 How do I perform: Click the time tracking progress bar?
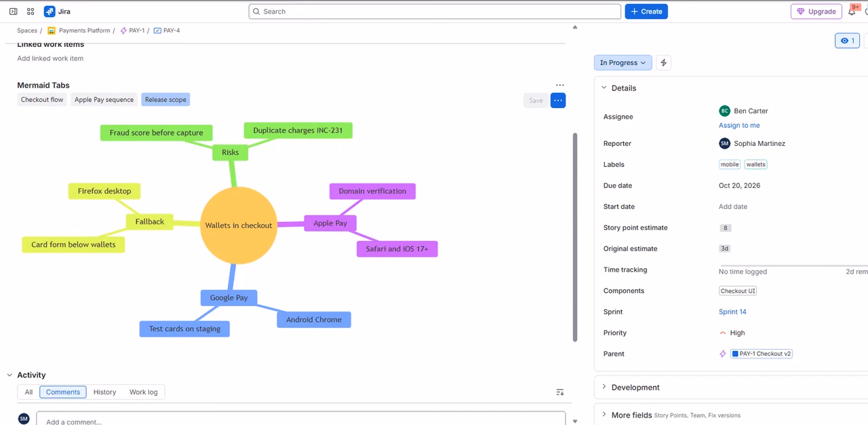pyautogui.click(x=793, y=265)
